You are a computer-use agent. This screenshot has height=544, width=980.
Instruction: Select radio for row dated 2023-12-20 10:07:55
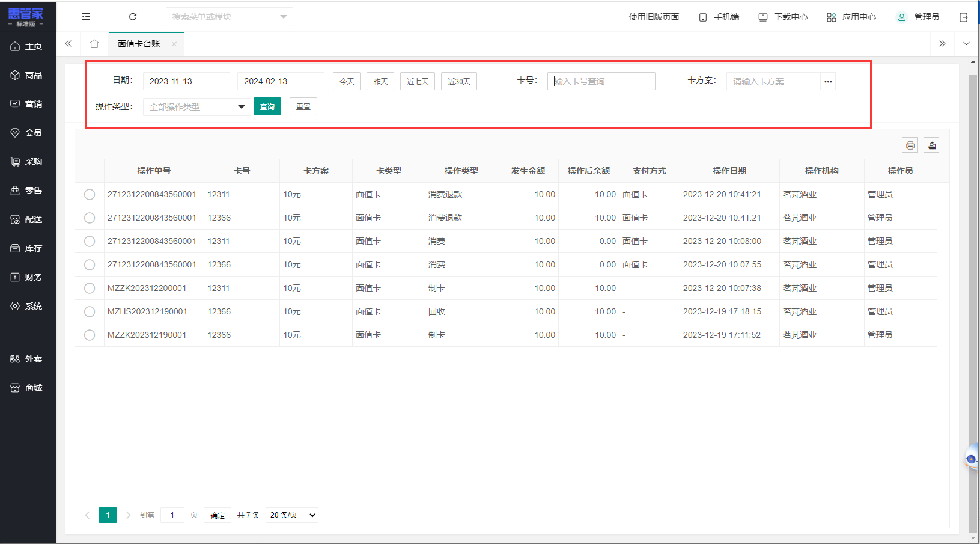[x=90, y=264]
